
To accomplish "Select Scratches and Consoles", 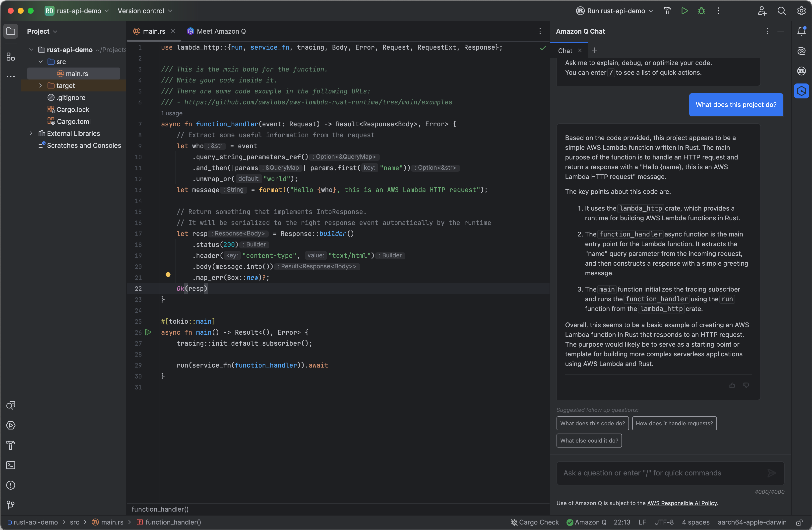I will coord(80,146).
